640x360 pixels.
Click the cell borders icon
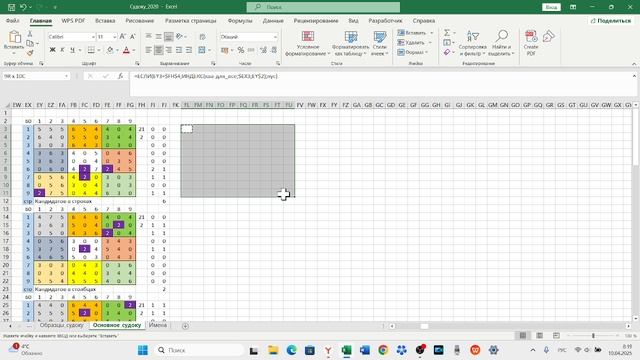tap(91, 50)
